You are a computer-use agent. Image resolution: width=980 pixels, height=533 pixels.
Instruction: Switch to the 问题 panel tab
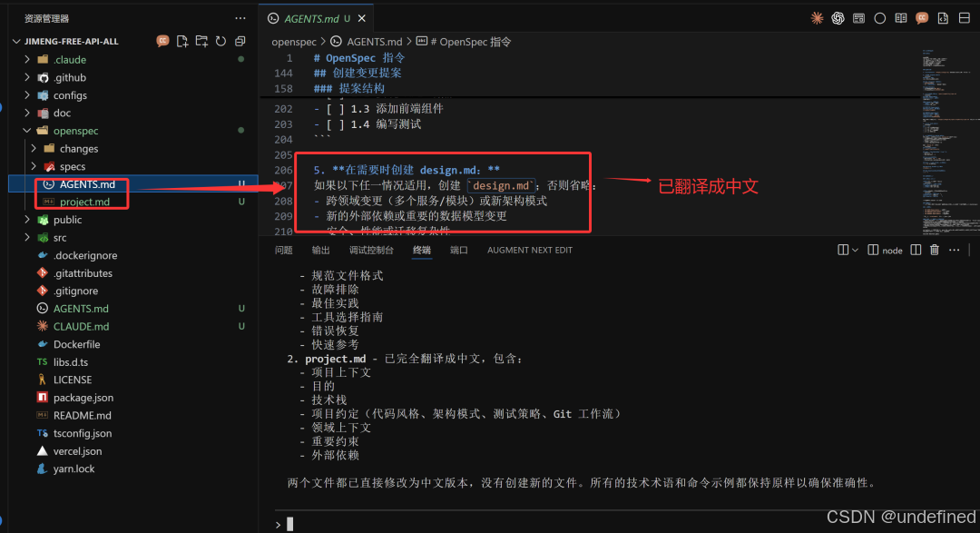[x=284, y=251]
